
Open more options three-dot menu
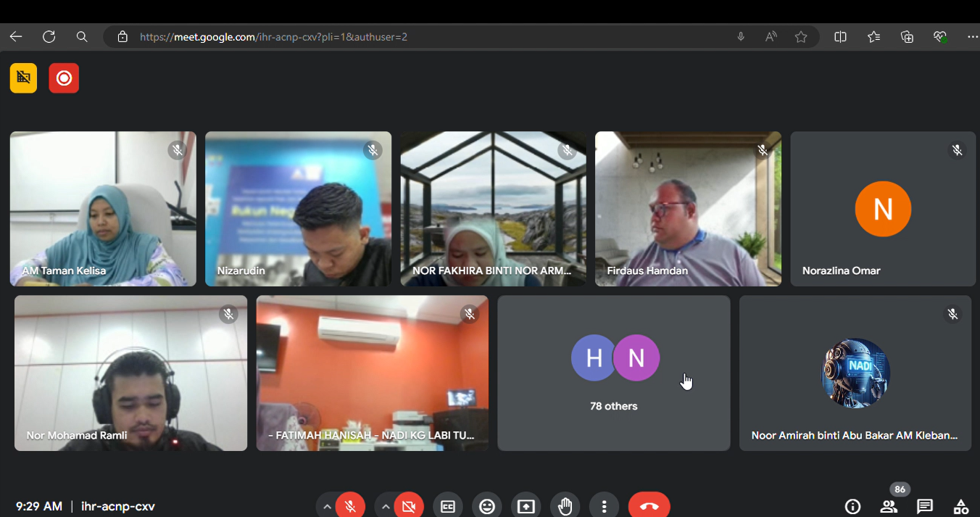click(x=604, y=506)
